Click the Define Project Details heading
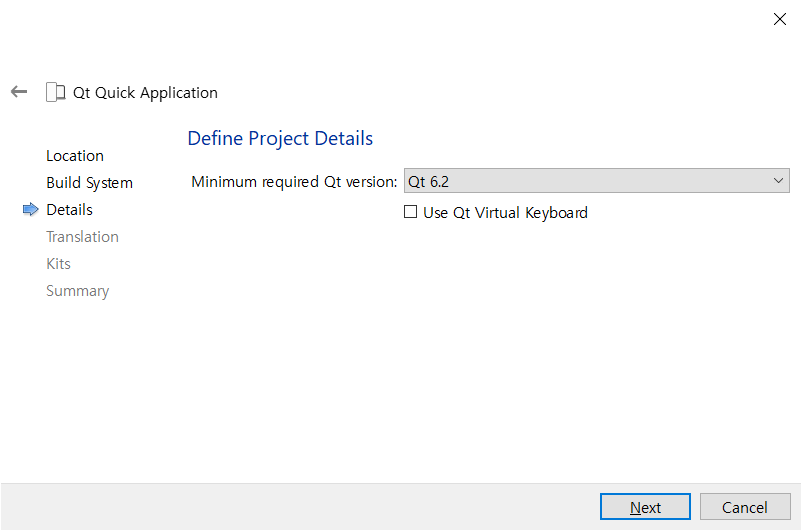The image size is (802, 531). (x=280, y=139)
